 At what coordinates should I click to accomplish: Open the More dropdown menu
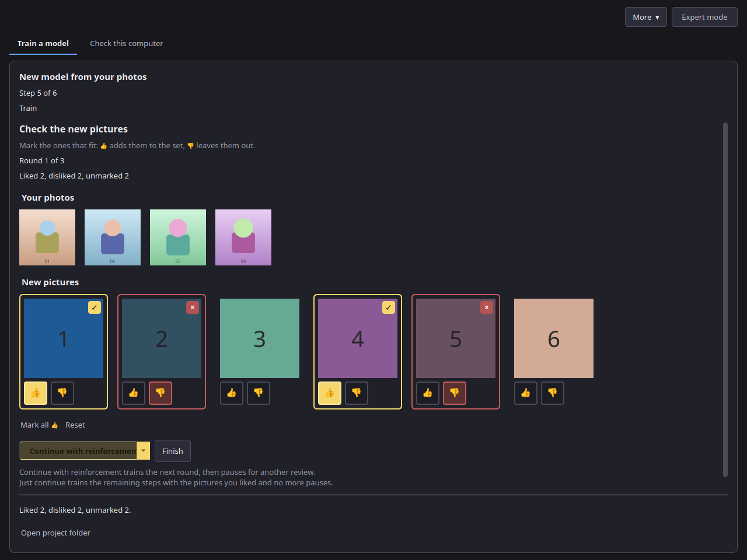(x=646, y=17)
